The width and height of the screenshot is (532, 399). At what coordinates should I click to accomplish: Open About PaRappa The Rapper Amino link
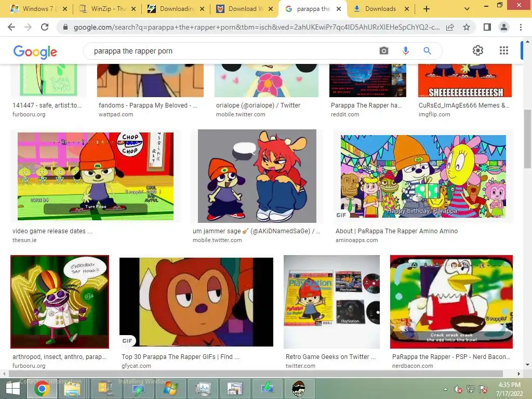point(396,231)
